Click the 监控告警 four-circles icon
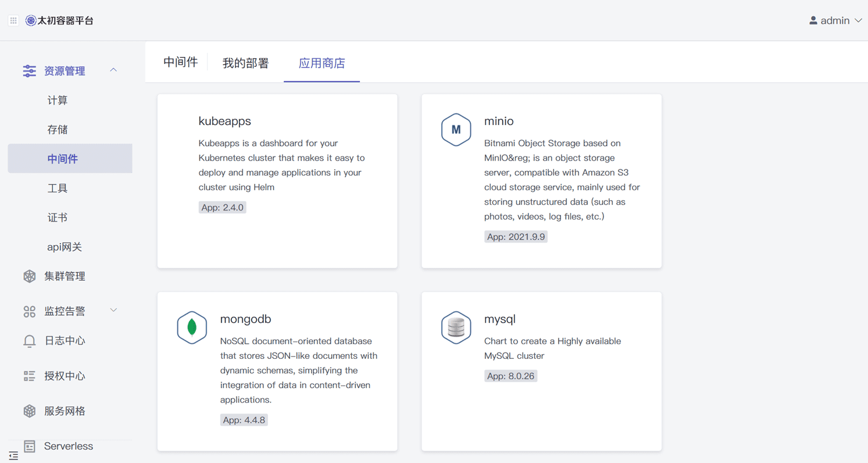Image resolution: width=868 pixels, height=463 pixels. click(30, 312)
